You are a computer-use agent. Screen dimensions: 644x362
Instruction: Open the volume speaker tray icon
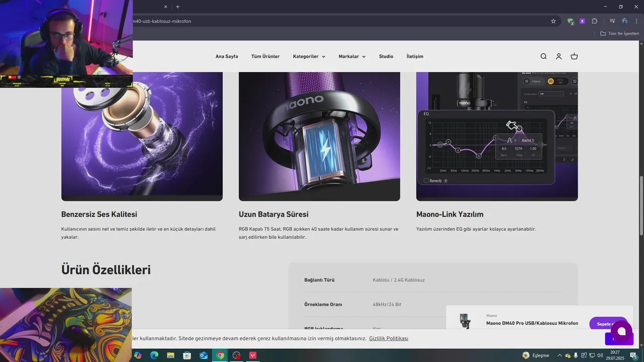coord(600,355)
